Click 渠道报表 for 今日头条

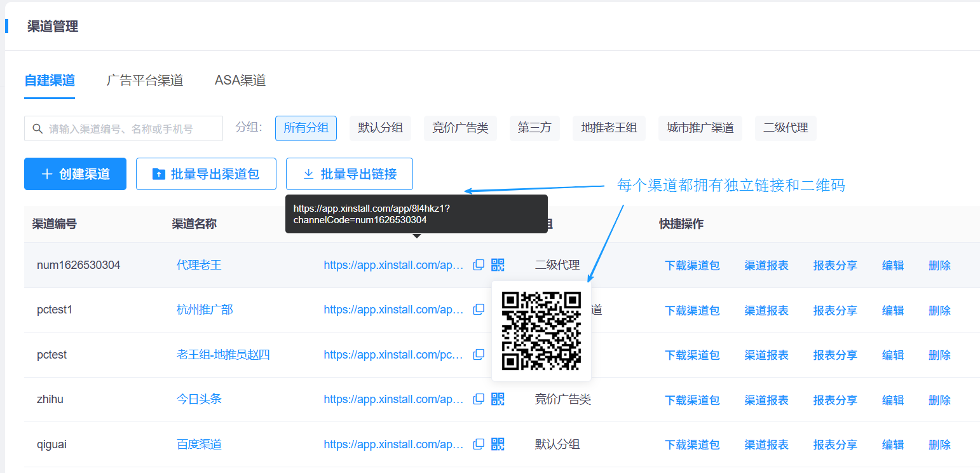click(x=766, y=400)
